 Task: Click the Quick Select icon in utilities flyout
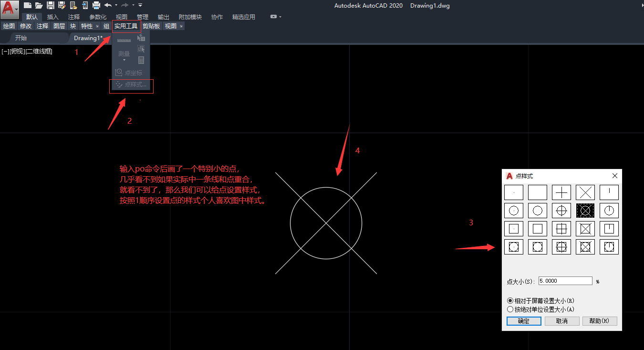coord(141,38)
